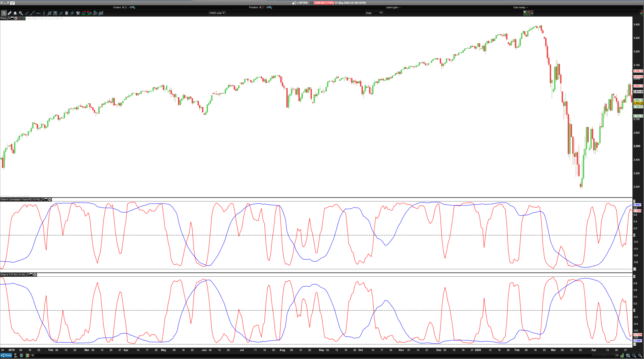Toggle the Price panel window icon
644x359 pixels.
[12, 18]
